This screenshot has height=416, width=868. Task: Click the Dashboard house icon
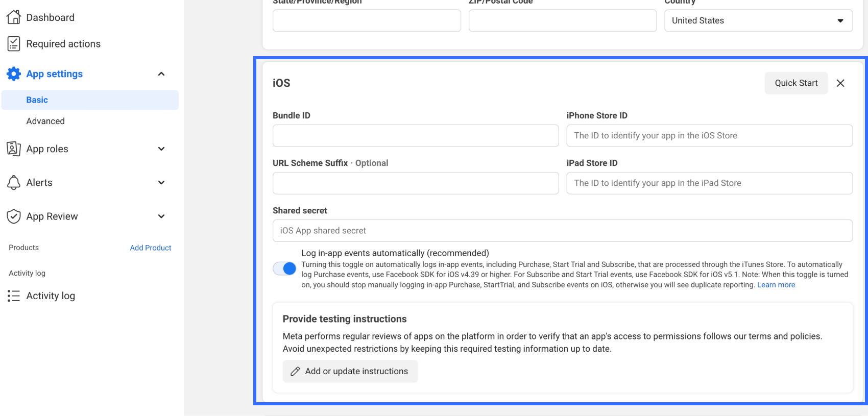13,17
